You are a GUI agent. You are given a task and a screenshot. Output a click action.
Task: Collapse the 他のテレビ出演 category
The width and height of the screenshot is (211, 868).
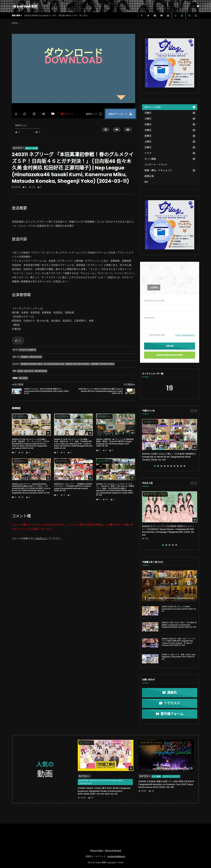pyautogui.click(x=194, y=107)
